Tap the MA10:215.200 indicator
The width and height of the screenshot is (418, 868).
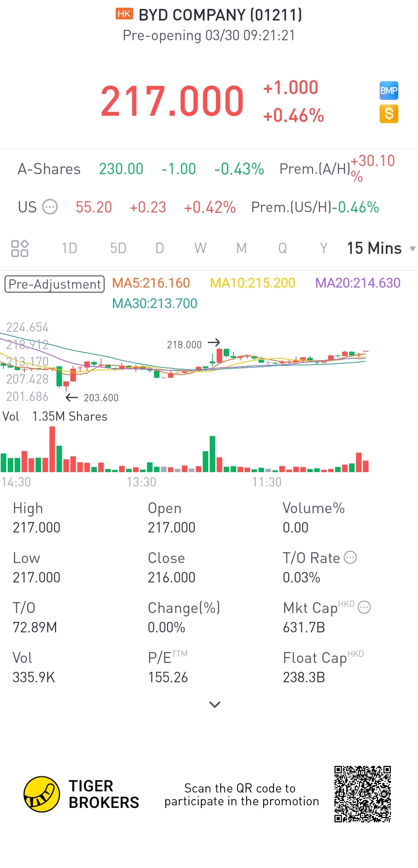tap(252, 283)
